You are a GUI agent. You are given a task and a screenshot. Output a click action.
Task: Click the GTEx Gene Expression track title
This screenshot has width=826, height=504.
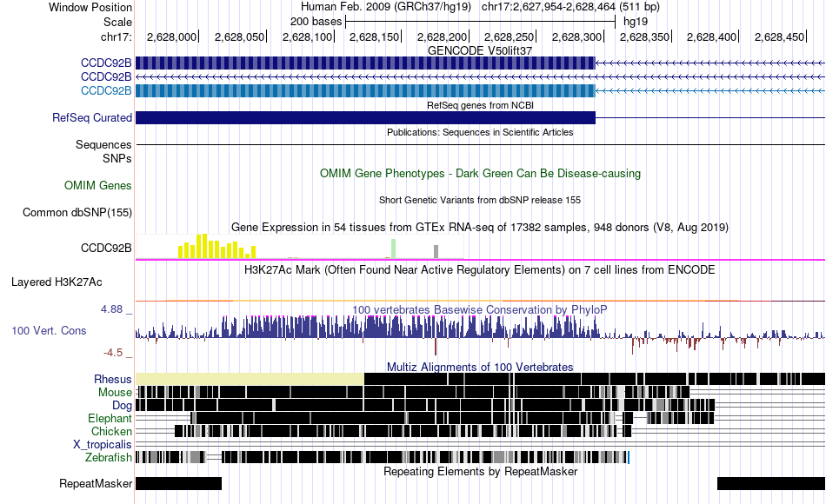pos(480,228)
